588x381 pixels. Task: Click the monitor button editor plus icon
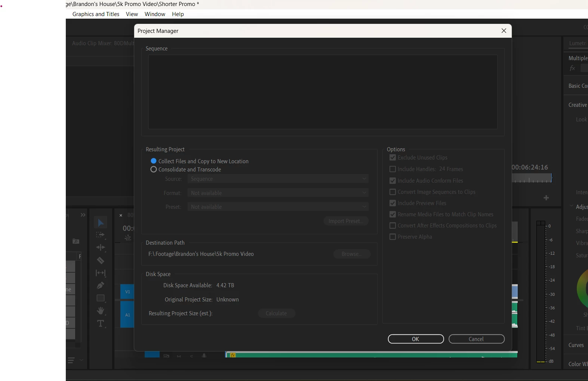coord(546,198)
